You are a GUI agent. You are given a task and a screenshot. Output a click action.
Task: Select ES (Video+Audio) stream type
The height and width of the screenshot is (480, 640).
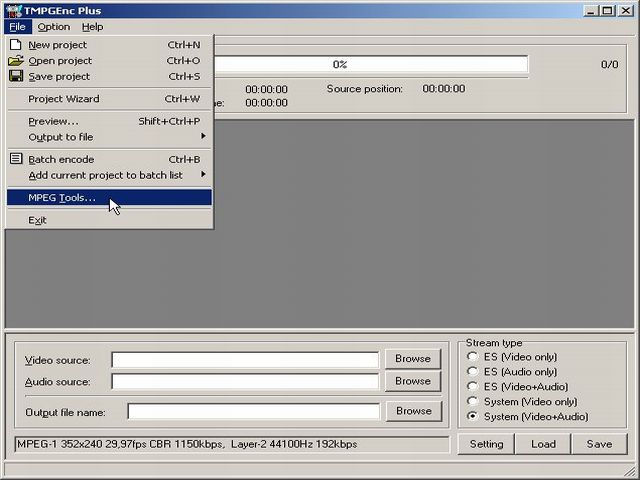click(472, 386)
